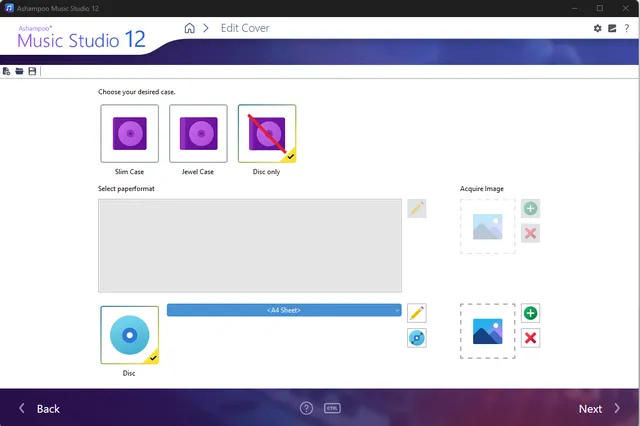Click the CTRL keyboard shortcuts icon
640x426 pixels.
point(332,408)
